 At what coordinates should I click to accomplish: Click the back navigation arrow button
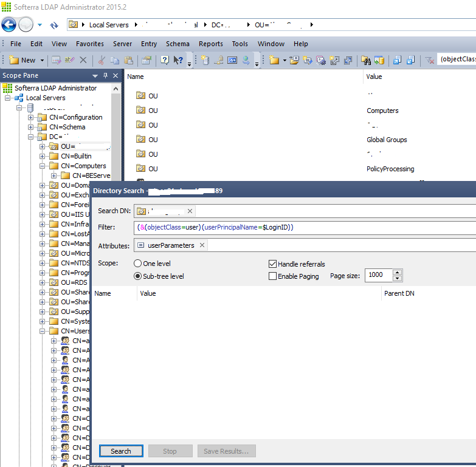pyautogui.click(x=9, y=25)
